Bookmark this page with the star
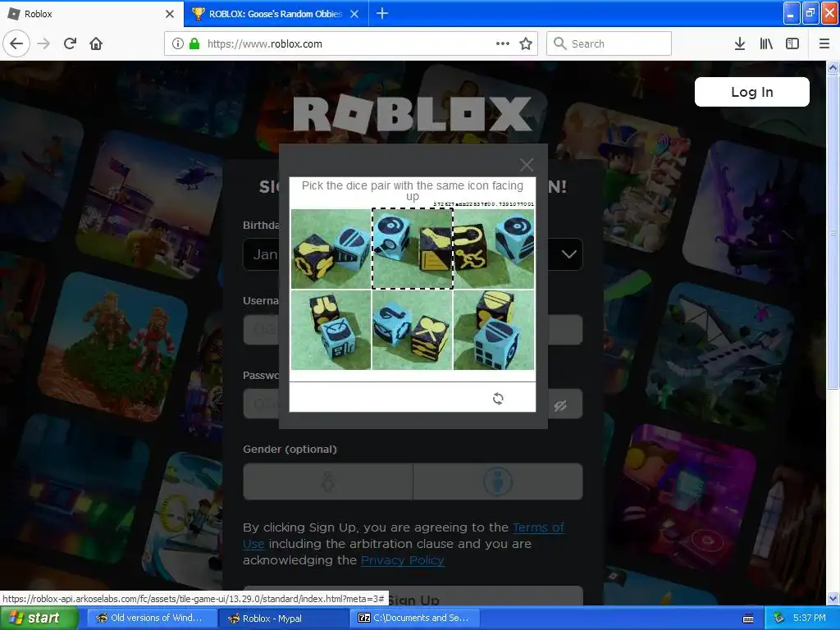 click(526, 43)
